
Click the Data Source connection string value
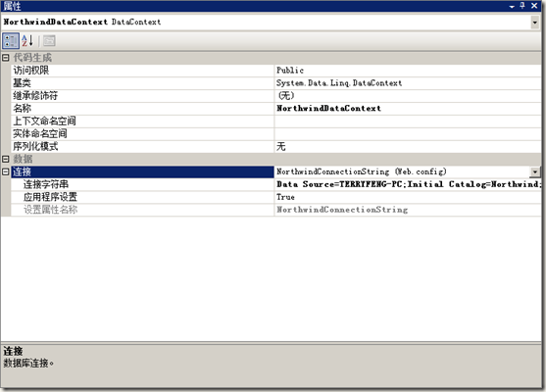(x=409, y=184)
